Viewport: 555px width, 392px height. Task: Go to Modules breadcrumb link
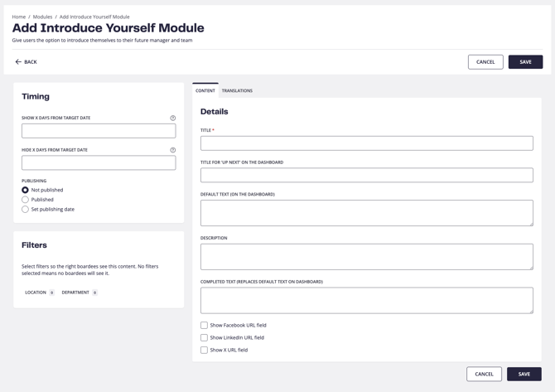[x=42, y=17]
